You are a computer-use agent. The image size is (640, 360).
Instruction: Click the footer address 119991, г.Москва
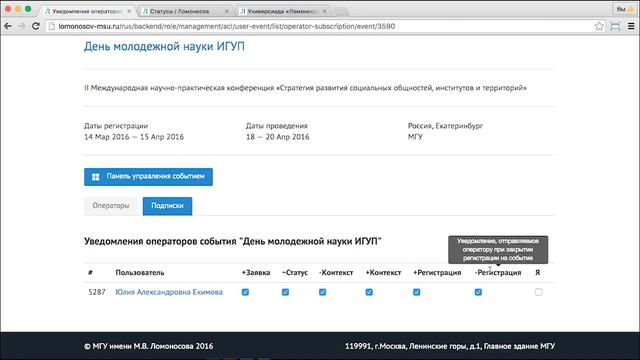tap(450, 346)
